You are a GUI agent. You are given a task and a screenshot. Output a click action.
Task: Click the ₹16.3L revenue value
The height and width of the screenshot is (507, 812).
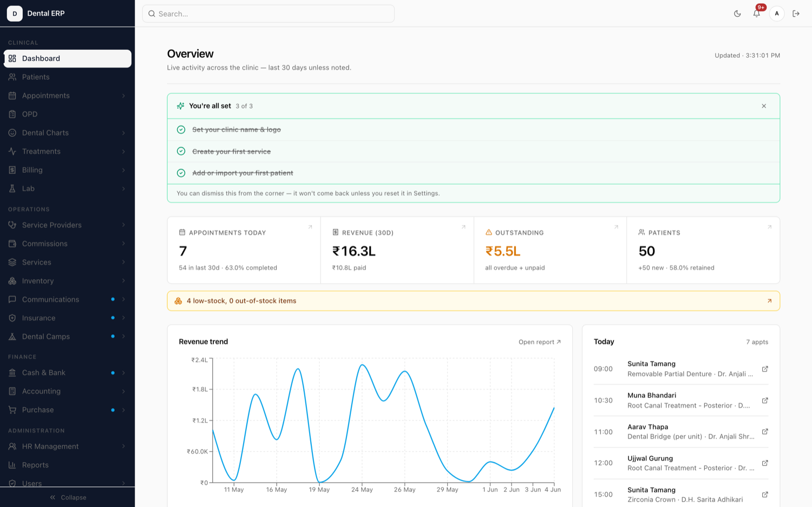(354, 251)
